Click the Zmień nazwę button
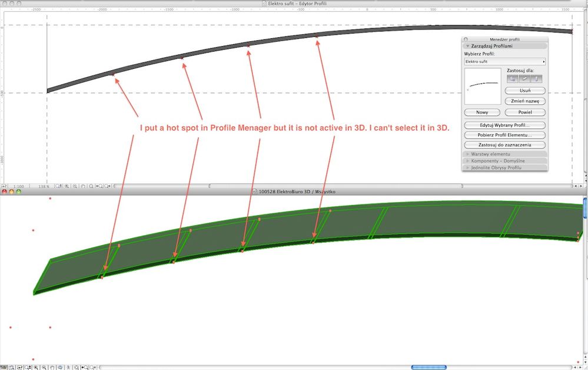588x370 pixels. (x=525, y=101)
